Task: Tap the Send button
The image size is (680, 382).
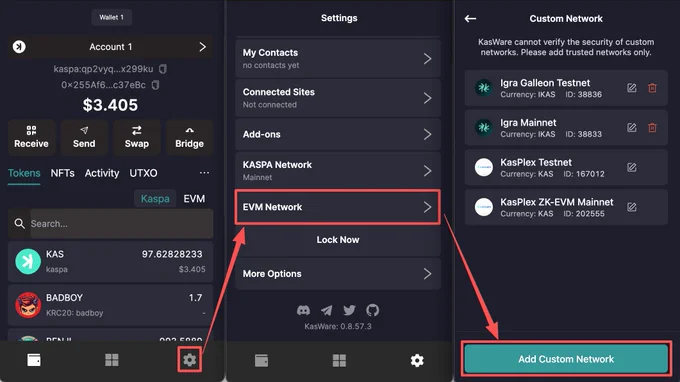Action: [84, 137]
